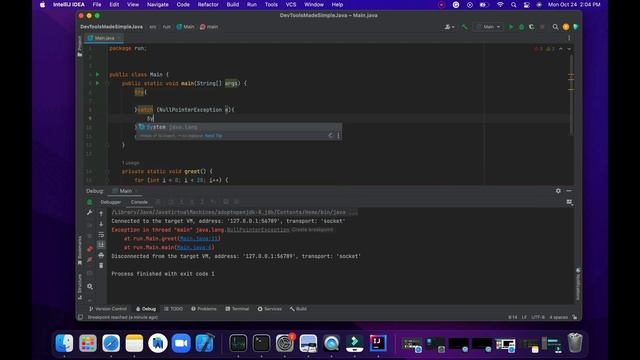Click the NullPointerException link in console

click(258, 230)
